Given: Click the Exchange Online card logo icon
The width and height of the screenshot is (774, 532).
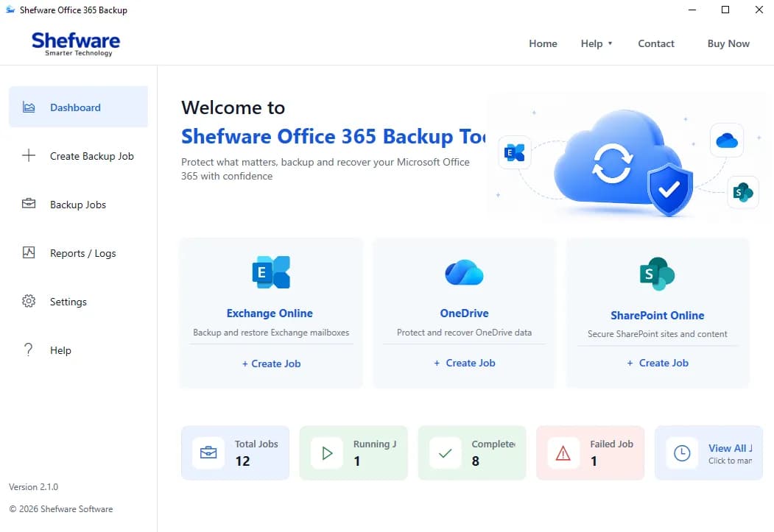Looking at the screenshot, I should tap(271, 272).
